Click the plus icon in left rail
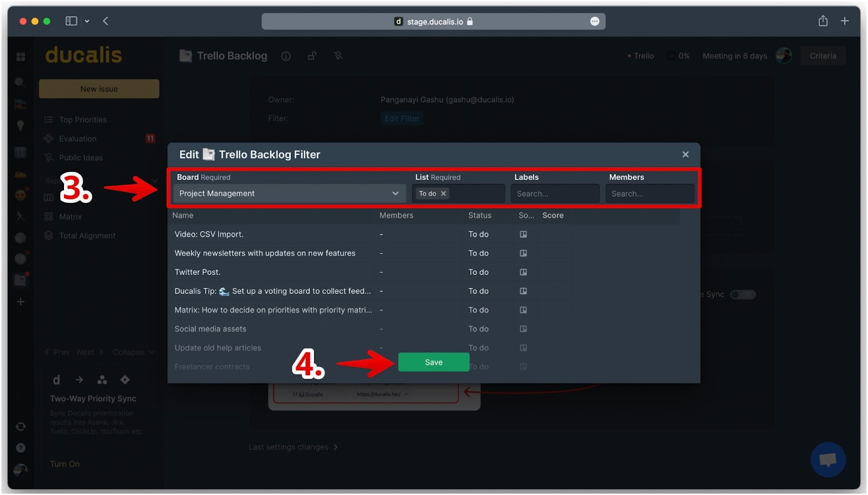868x495 pixels. [x=21, y=302]
